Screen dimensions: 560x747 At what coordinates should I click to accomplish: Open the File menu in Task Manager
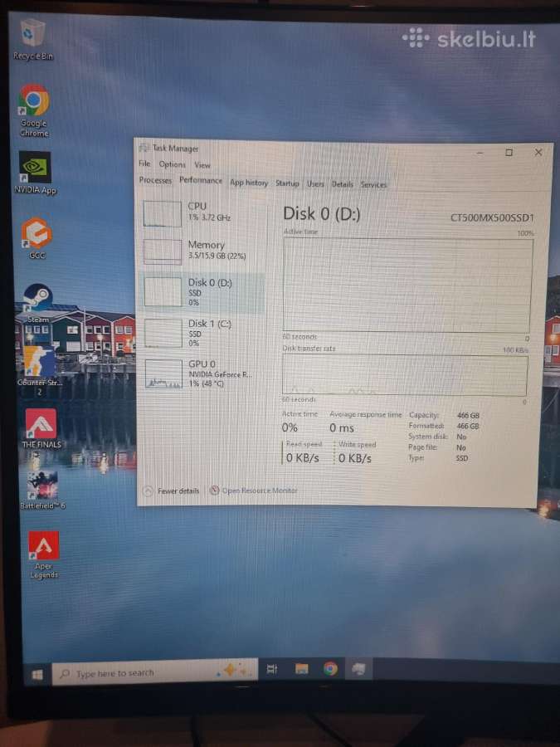(x=144, y=164)
